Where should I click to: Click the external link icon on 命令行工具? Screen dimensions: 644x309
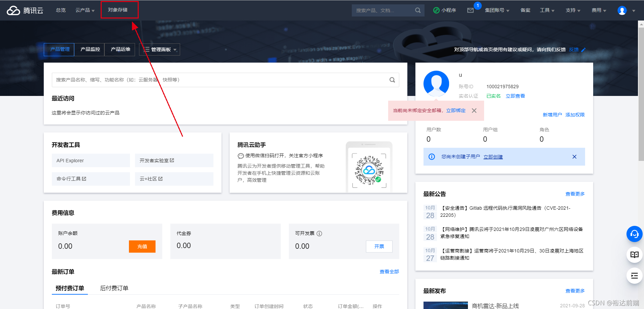[84, 179]
